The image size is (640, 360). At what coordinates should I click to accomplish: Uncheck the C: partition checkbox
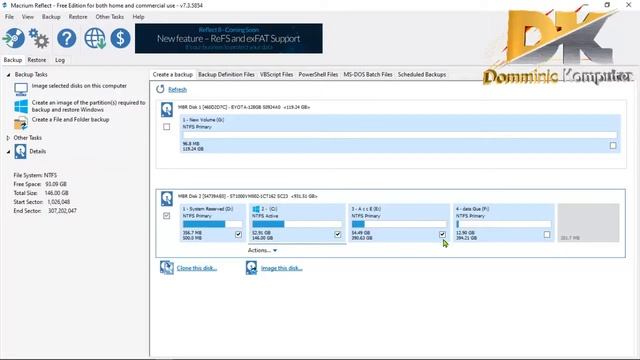click(x=338, y=234)
